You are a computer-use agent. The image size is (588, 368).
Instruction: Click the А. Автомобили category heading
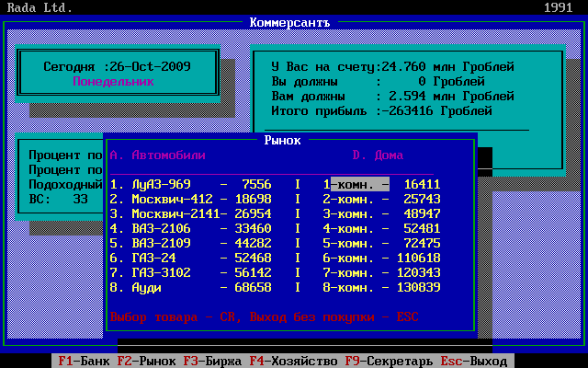pyautogui.click(x=157, y=155)
